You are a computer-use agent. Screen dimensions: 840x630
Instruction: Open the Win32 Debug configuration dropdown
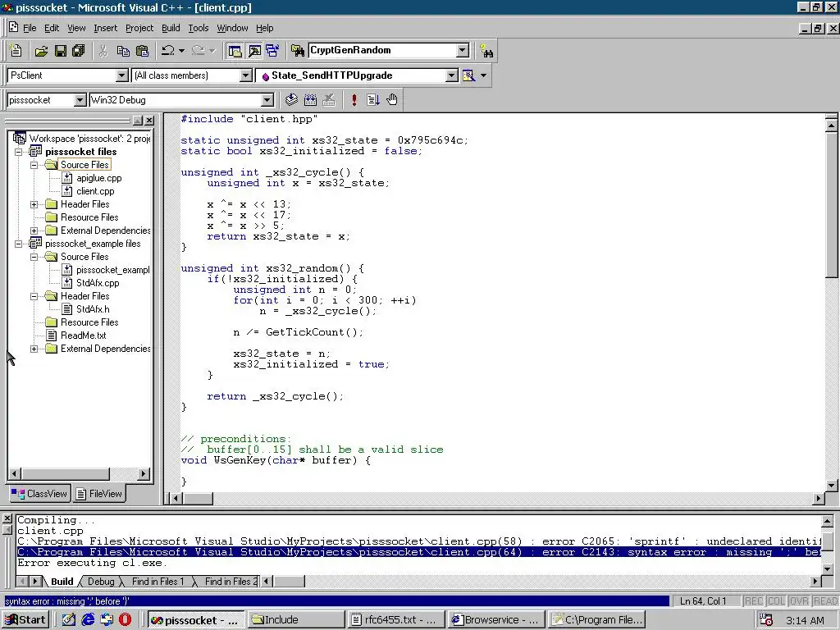click(x=267, y=100)
